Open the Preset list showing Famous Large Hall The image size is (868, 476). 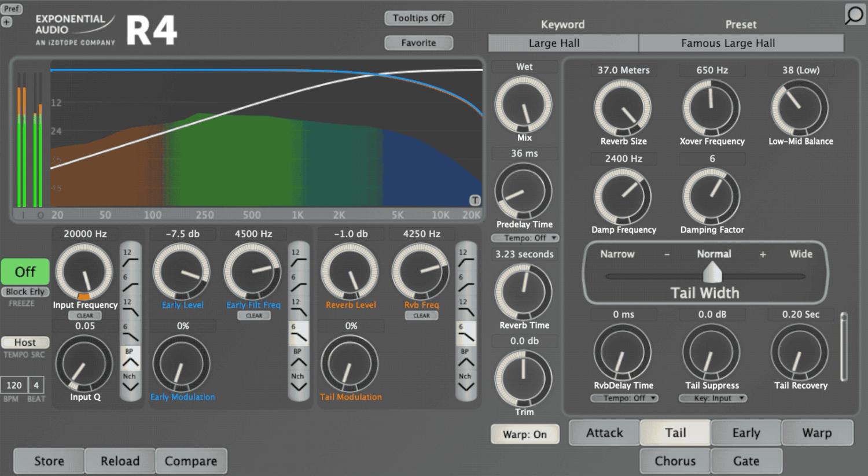pos(741,43)
